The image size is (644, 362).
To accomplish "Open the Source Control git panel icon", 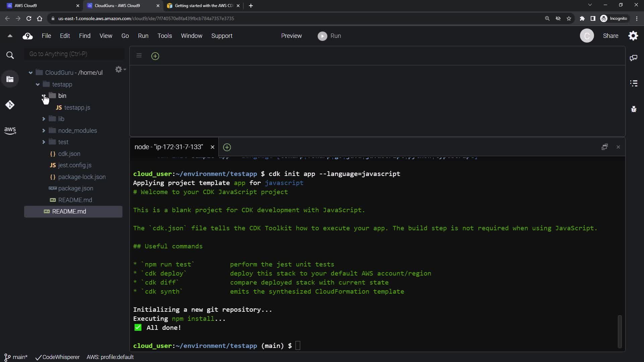I will pos(10,105).
